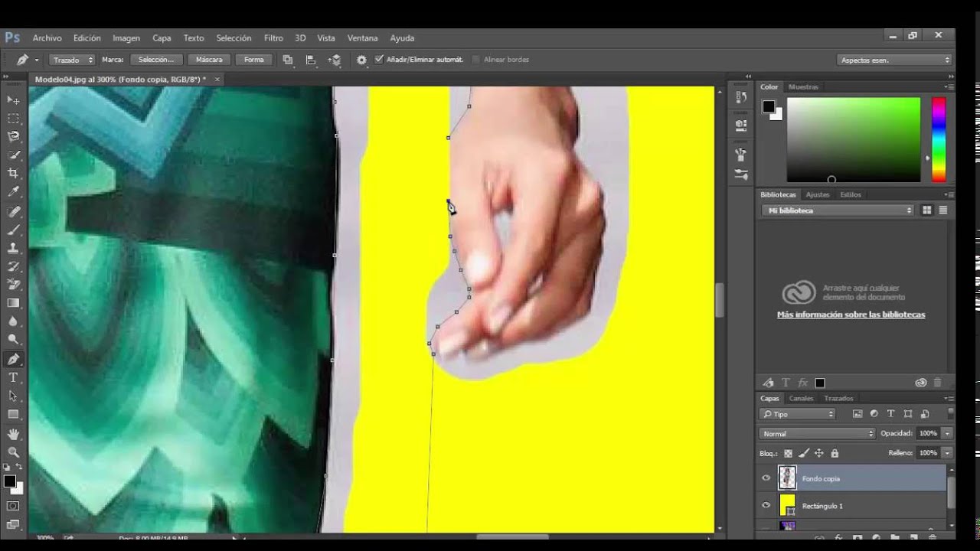This screenshot has width=980, height=551.
Task: Select the Rectangle shape tool
Action: [13, 414]
